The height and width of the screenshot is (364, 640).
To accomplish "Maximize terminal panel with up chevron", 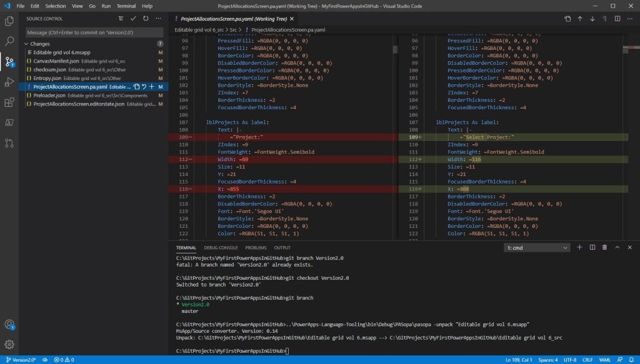I will click(617, 248).
